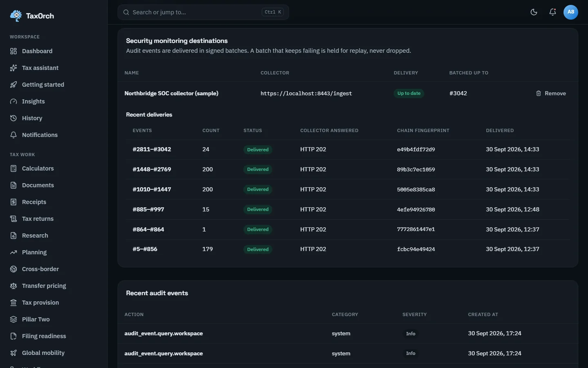The width and height of the screenshot is (588, 368).
Task: Click chain fingerprint 4efe94926780
Action: (x=416, y=209)
